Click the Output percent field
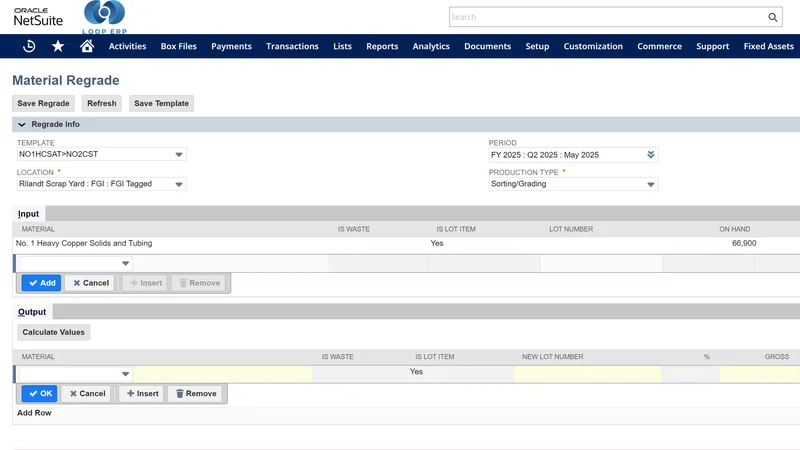 click(690, 374)
